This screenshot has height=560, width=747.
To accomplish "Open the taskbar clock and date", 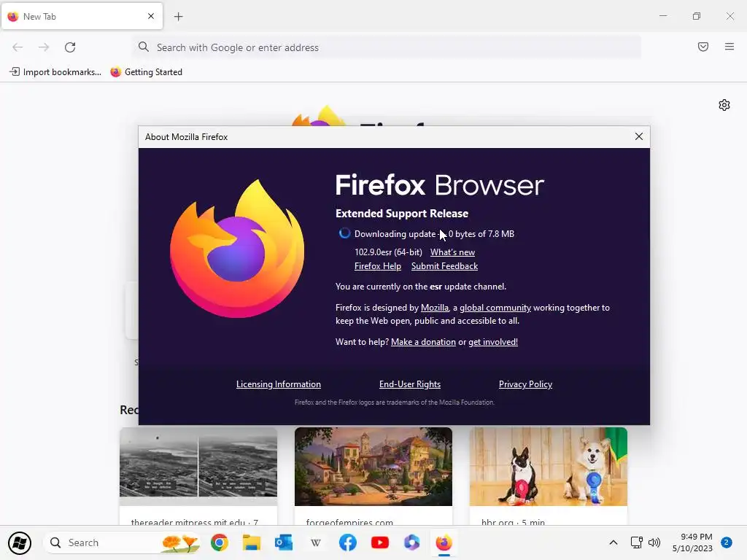I will pyautogui.click(x=692, y=542).
